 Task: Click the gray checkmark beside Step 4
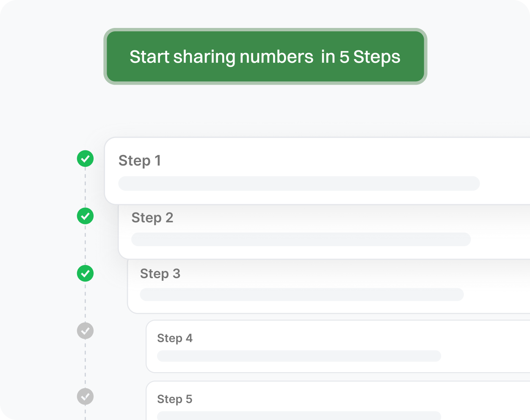(x=85, y=331)
